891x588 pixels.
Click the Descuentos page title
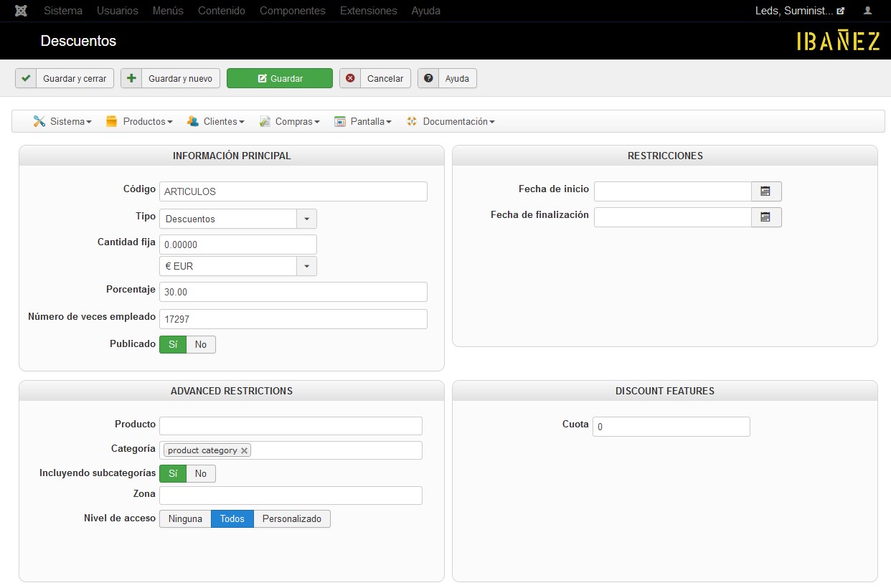pyautogui.click(x=78, y=41)
